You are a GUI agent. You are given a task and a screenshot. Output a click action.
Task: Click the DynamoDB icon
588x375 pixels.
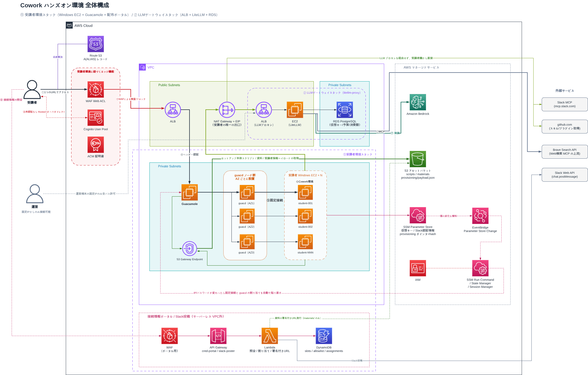324,336
